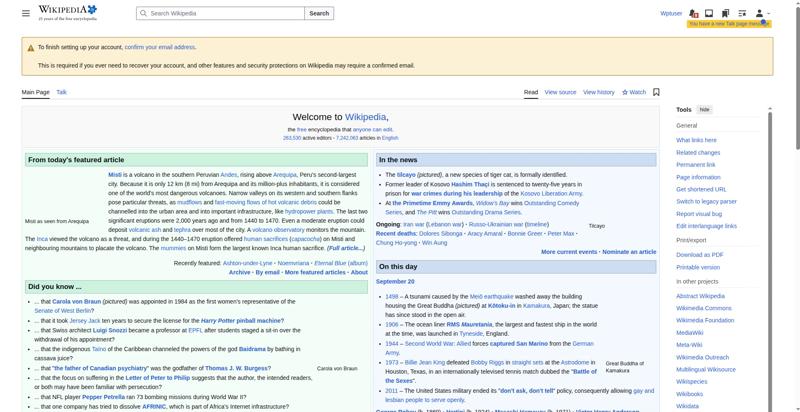Click Edit interlanguage links

click(706, 226)
